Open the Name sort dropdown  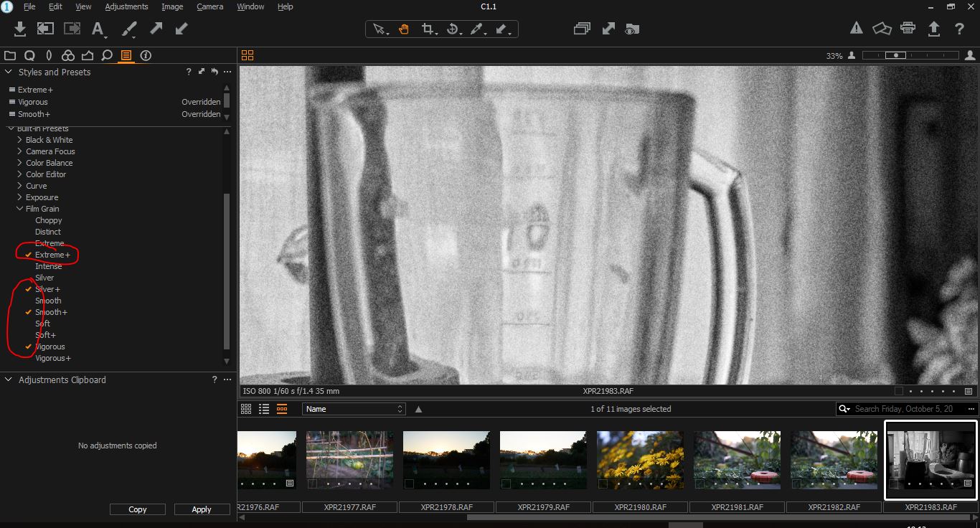click(354, 409)
